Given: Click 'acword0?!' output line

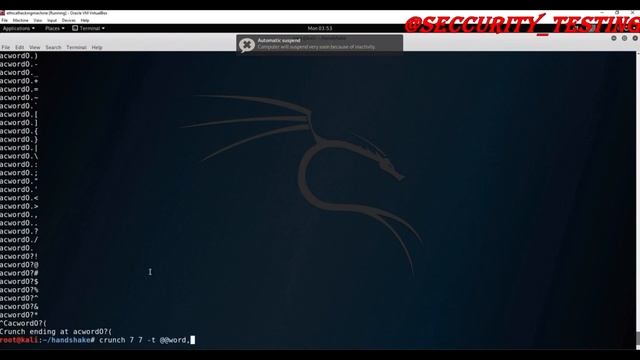Looking at the screenshot, I should tap(19, 256).
